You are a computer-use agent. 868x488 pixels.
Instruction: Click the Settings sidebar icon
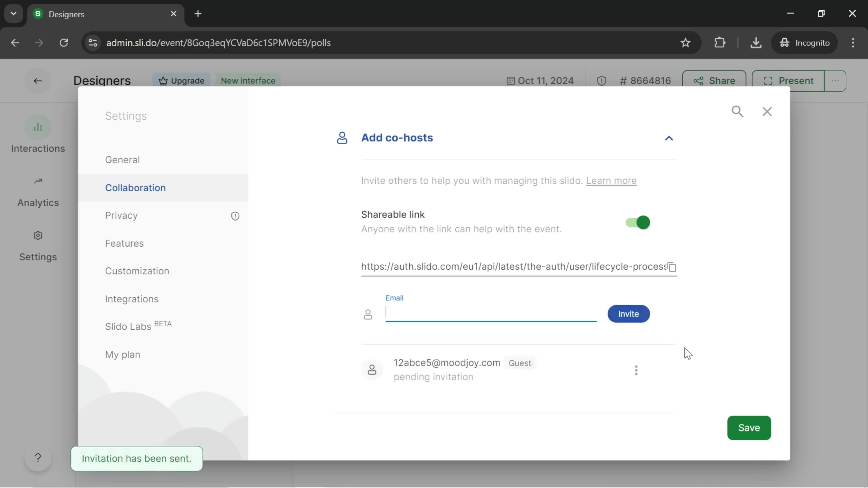38,235
